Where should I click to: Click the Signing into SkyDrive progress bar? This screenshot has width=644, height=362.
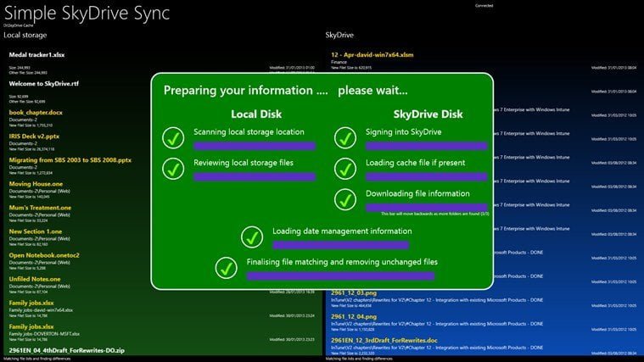[426, 146]
